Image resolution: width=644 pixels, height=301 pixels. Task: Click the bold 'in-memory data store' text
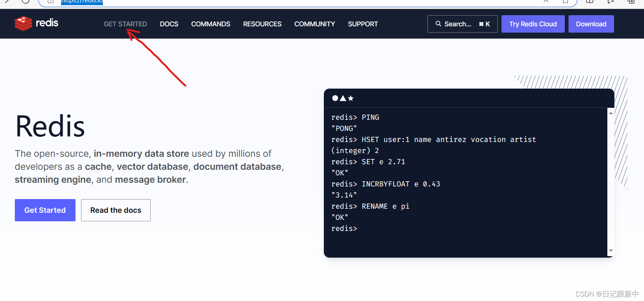141,154
